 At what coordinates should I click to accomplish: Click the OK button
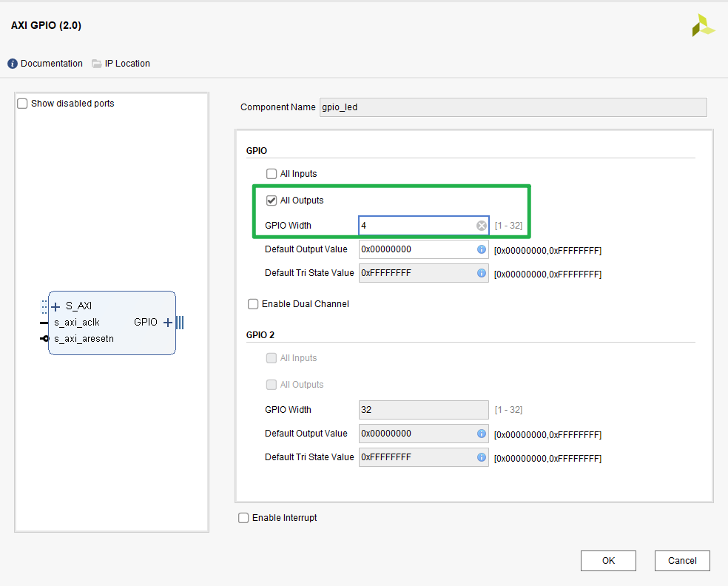coord(608,561)
